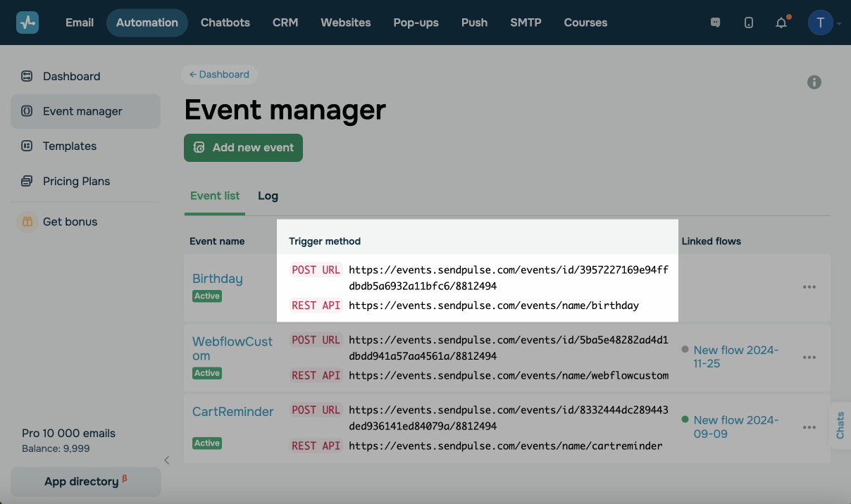
Task: Click the Templates sidebar icon
Action: click(27, 146)
